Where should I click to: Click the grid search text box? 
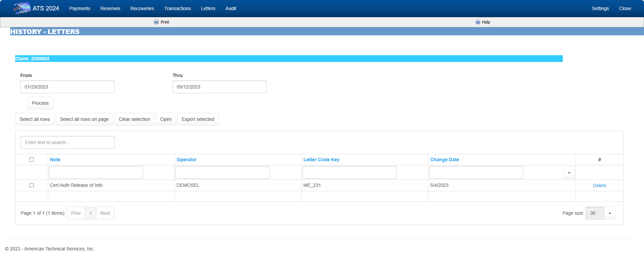click(68, 142)
